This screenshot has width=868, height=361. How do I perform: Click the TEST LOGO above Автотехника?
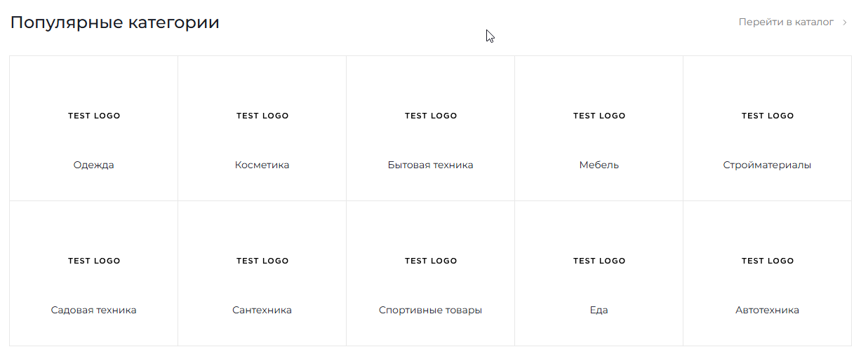(x=768, y=261)
